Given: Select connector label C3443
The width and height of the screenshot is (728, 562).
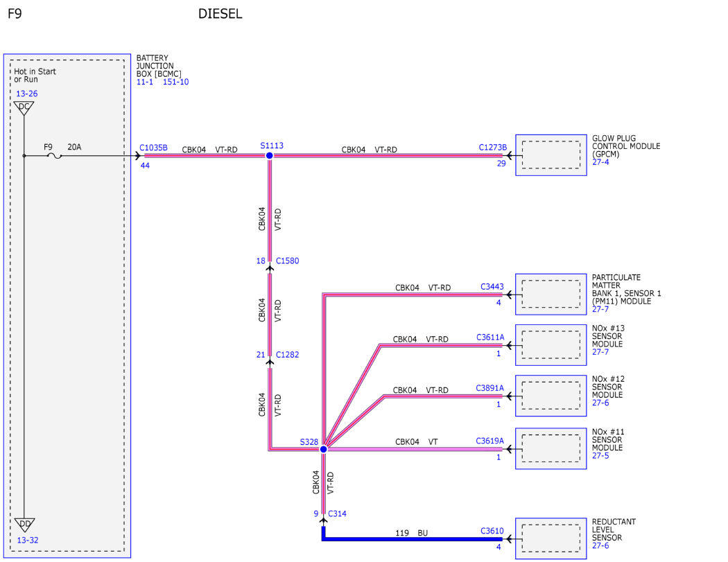Looking at the screenshot, I should (x=492, y=287).
